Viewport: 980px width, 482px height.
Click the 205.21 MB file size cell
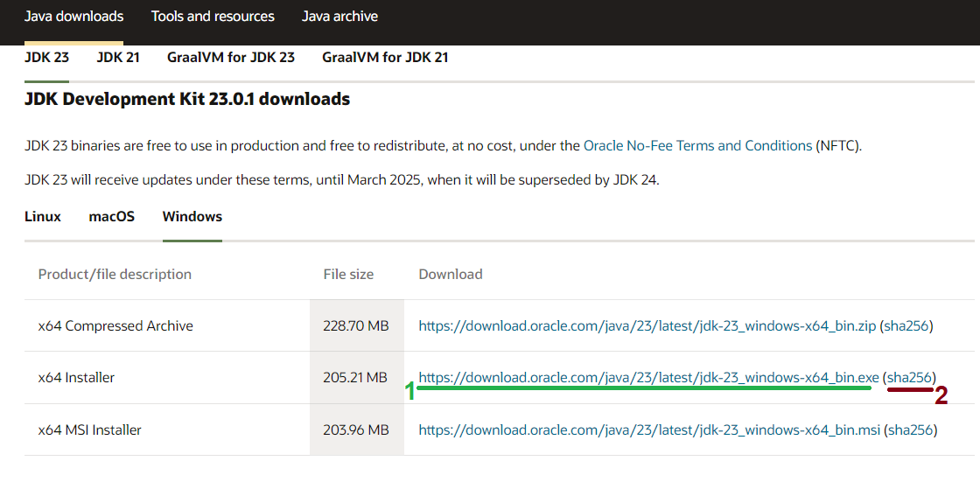click(356, 378)
